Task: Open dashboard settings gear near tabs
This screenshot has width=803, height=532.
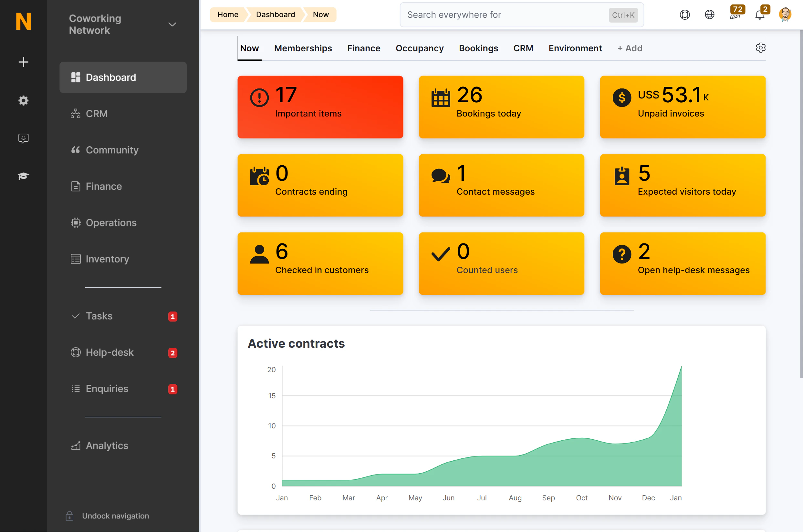Action: click(760, 47)
